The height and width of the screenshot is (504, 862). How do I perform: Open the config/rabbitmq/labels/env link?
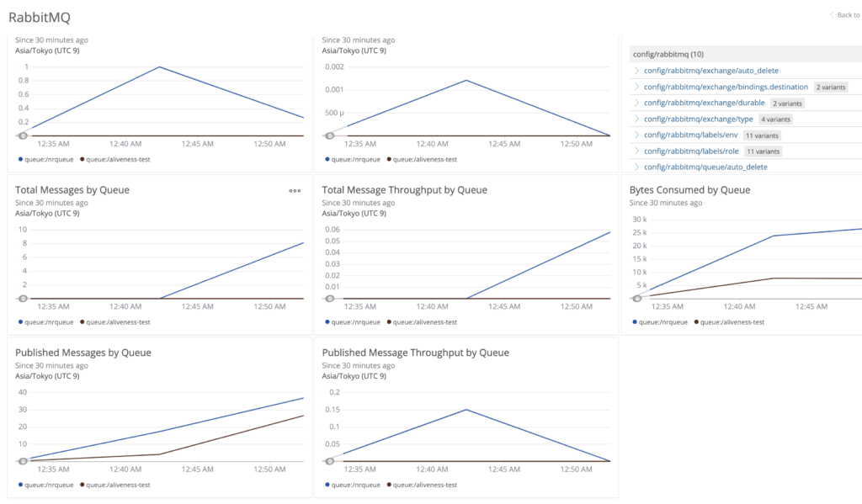click(x=690, y=135)
